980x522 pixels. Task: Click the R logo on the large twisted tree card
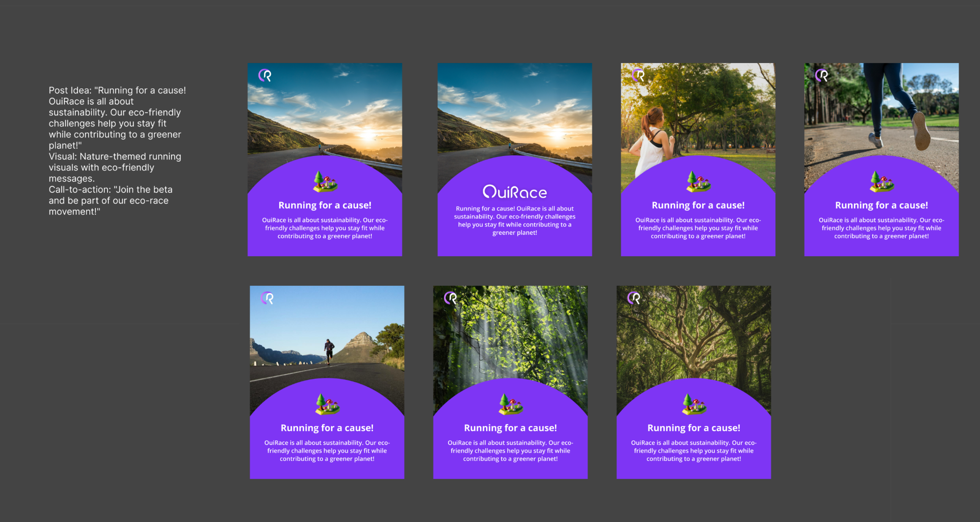click(x=634, y=298)
